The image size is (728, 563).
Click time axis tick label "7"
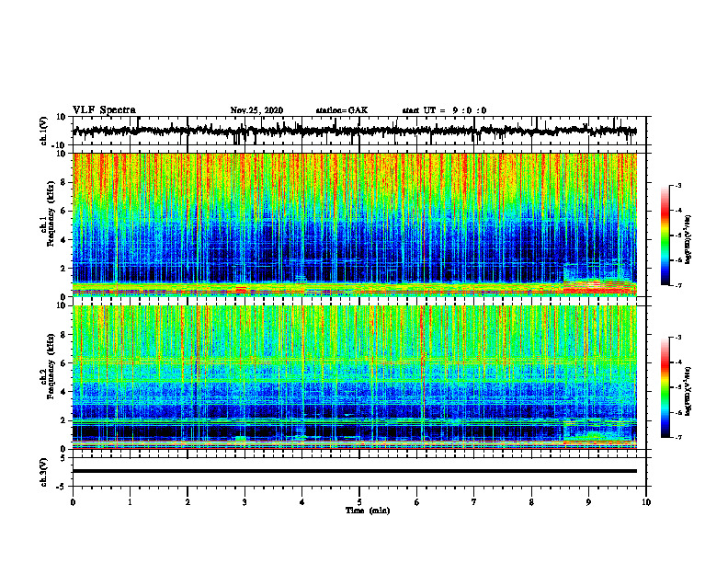(474, 502)
